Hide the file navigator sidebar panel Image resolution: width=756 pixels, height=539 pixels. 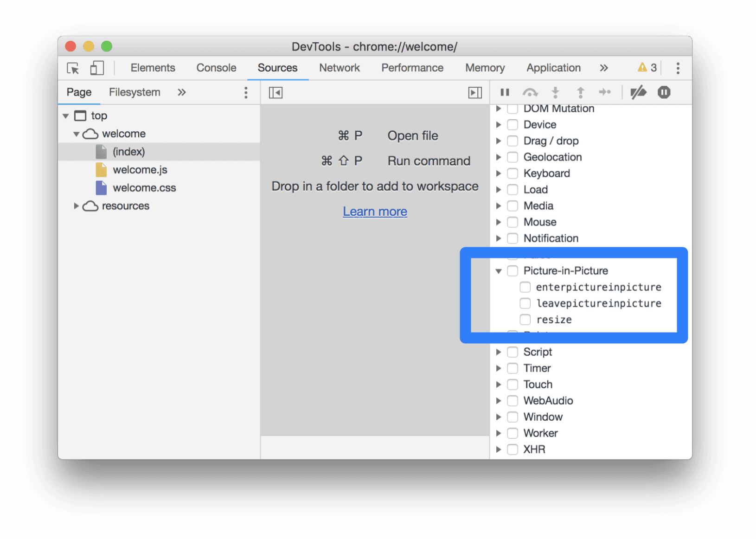click(x=275, y=92)
